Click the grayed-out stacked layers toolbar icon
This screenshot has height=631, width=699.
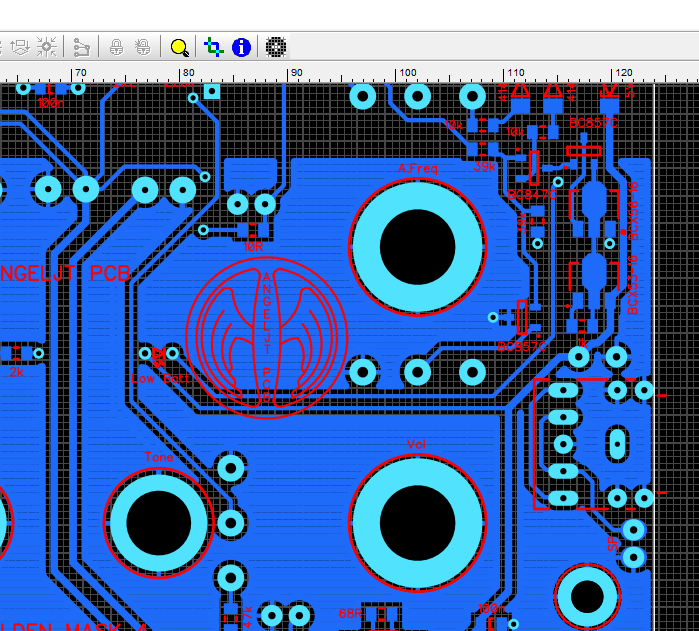pos(17,47)
